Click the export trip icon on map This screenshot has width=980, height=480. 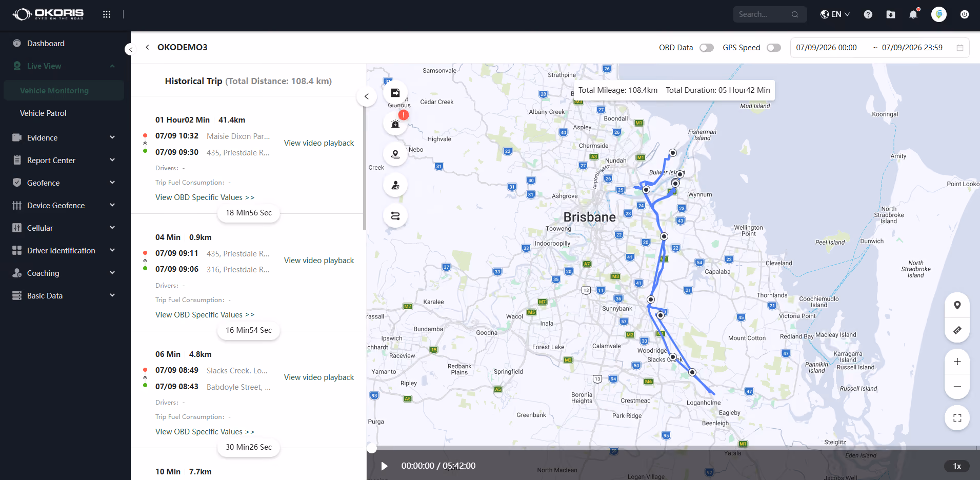click(x=395, y=93)
